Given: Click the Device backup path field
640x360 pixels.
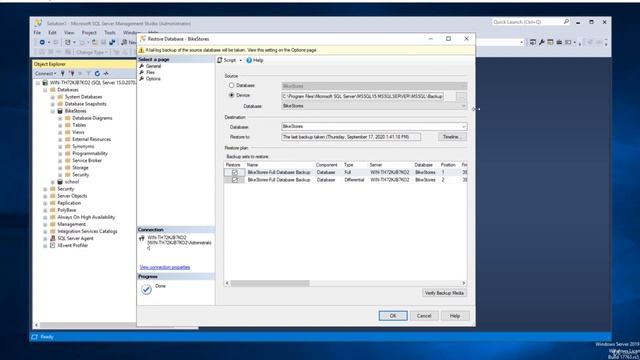Looking at the screenshot, I should coord(362,96).
